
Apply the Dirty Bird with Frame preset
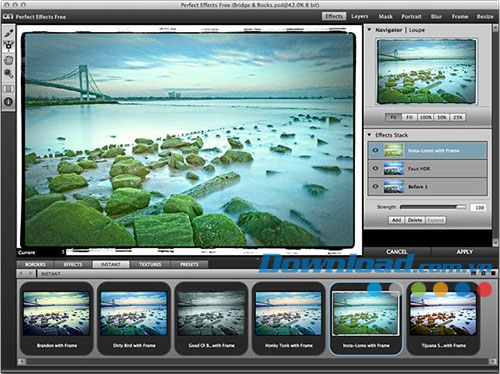coord(134,318)
